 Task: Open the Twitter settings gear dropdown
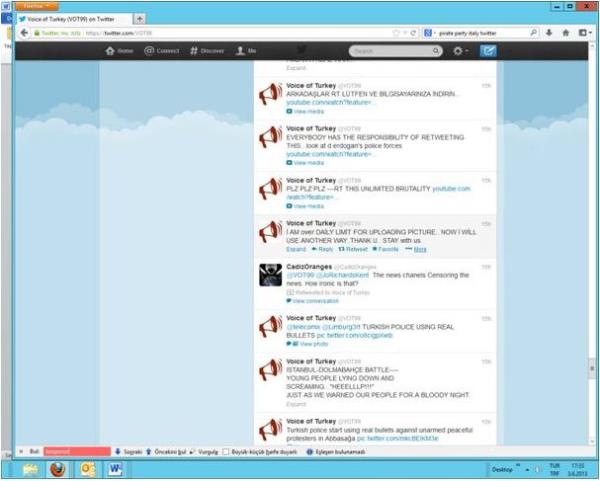(460, 51)
